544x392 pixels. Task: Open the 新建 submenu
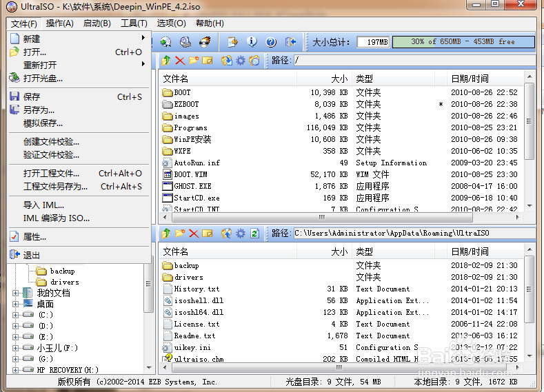click(x=79, y=39)
